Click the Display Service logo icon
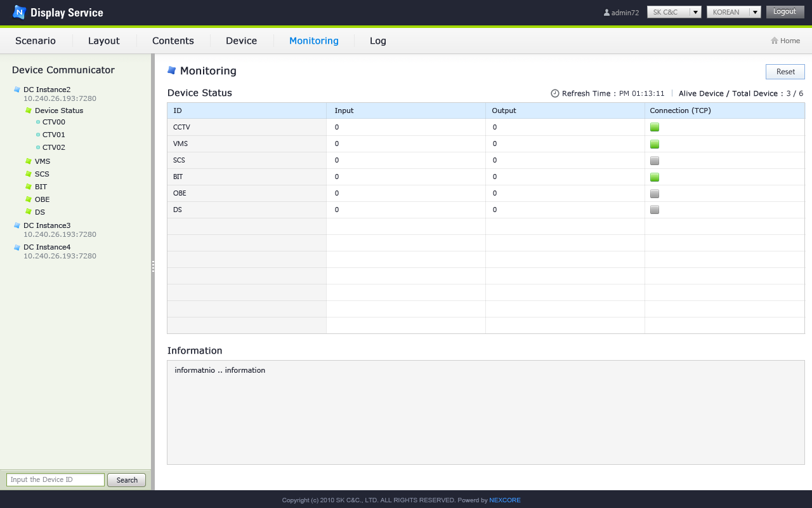This screenshot has height=508, width=812. 20,12
